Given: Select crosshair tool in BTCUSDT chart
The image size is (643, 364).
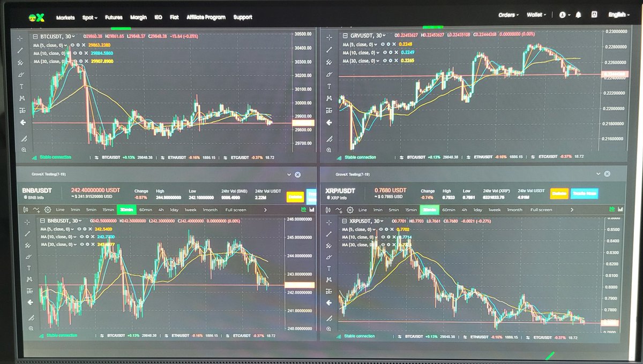Looking at the screenshot, I should pos(20,38).
